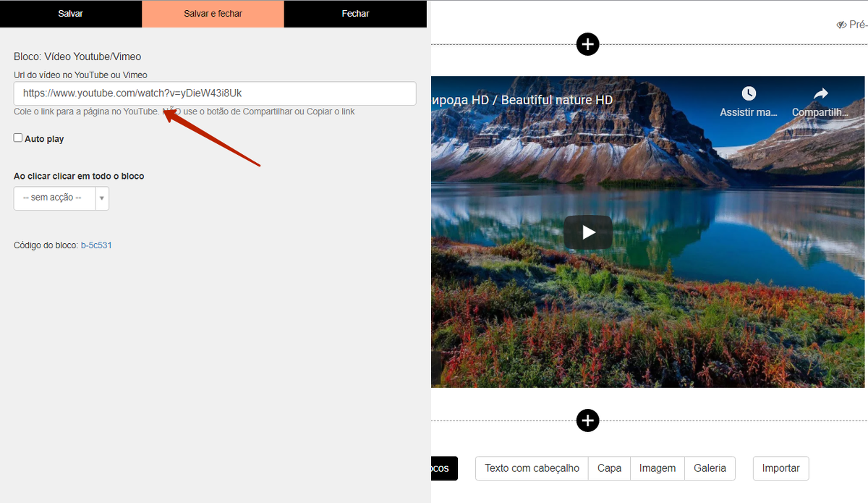Click the Watch later clock icon
This screenshot has width=868, height=503.
(x=749, y=93)
